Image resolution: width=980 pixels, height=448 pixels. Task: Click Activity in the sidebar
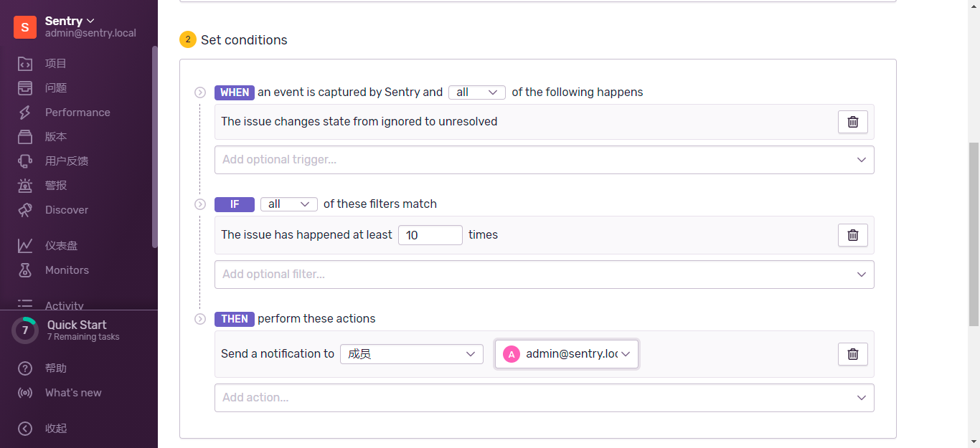(x=65, y=305)
